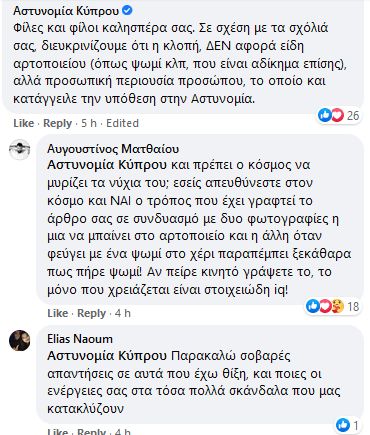This screenshot has height=435, width=370.
Task: Click the like reaction icon on Elias Naoum's comment
Action: pyautogui.click(x=342, y=425)
